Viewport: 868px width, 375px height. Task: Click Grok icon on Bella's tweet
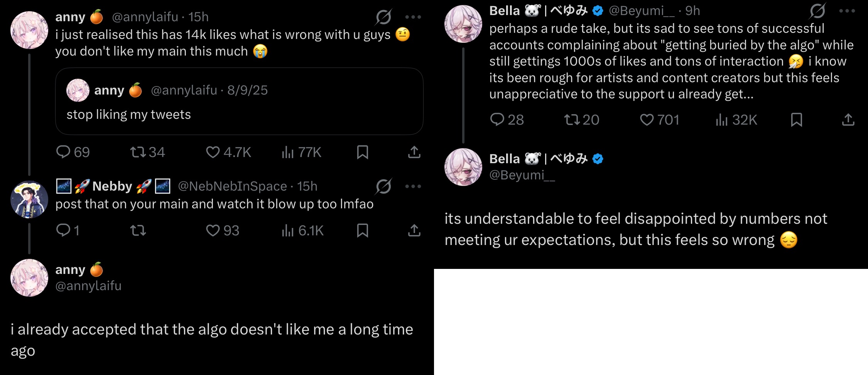coord(817,11)
